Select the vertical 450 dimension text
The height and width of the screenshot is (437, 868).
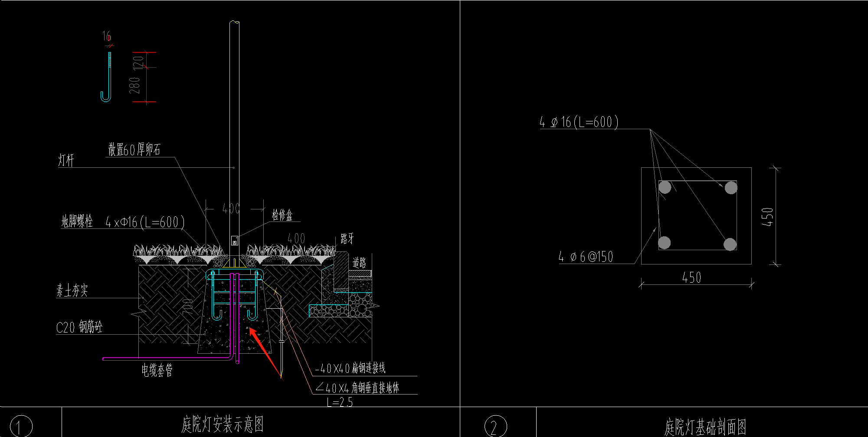(x=767, y=217)
